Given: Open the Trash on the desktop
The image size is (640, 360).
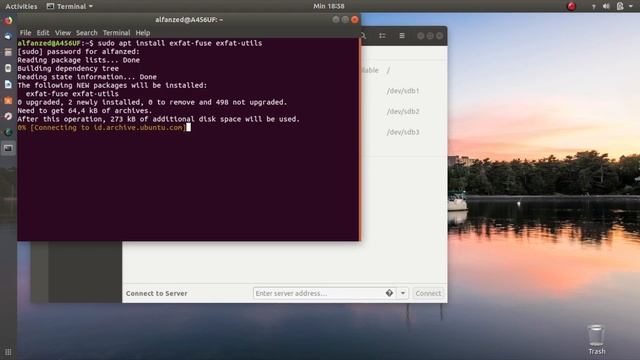Looking at the screenshot, I should (596, 340).
